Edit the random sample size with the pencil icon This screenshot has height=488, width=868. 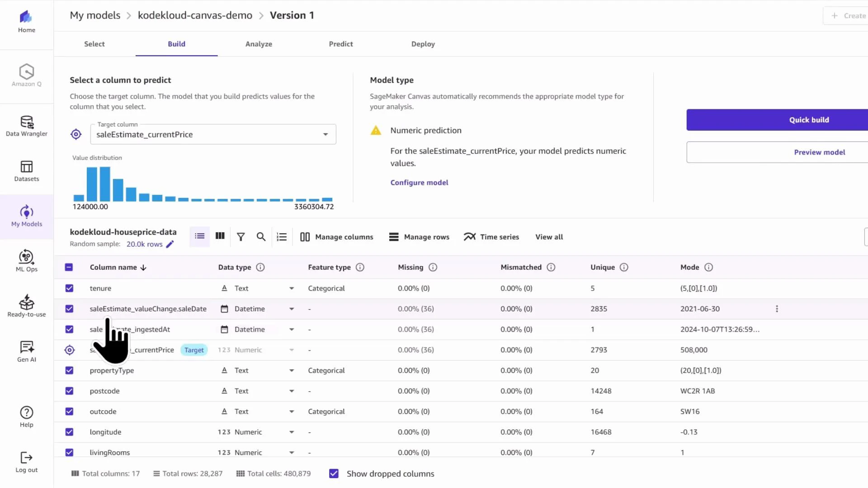(170, 244)
